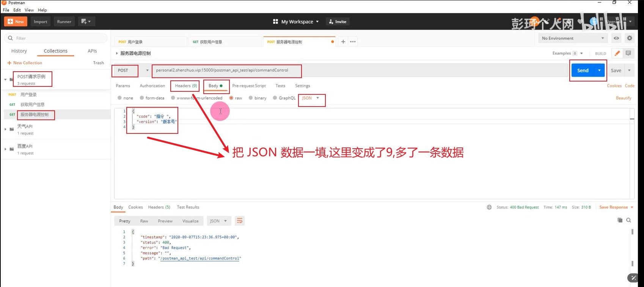Open the settings gear icon
The image size is (644, 287).
tap(630, 38)
